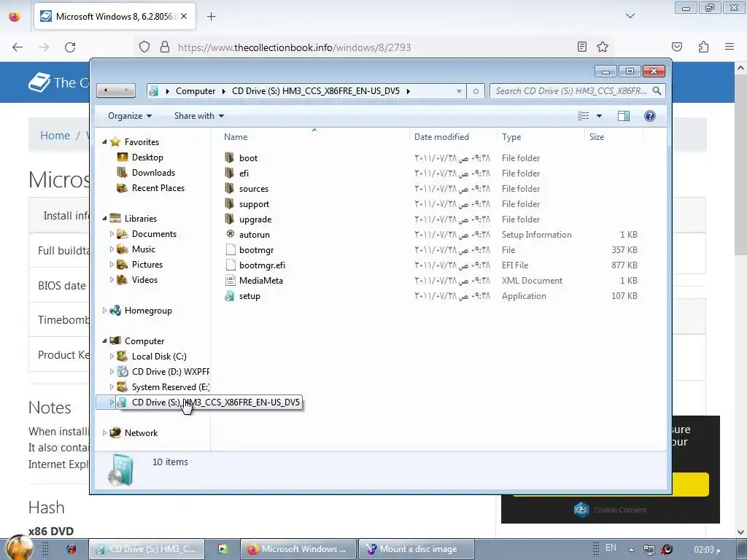
Task: Expand the Documents library node
Action: point(112,234)
